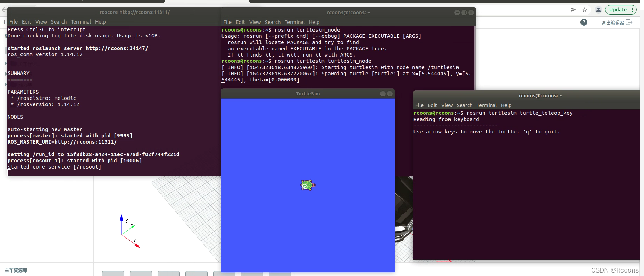The height and width of the screenshot is (276, 644).
Task: Click the line 'Press Ctrl-C to interrupt'
Action: tap(47, 30)
